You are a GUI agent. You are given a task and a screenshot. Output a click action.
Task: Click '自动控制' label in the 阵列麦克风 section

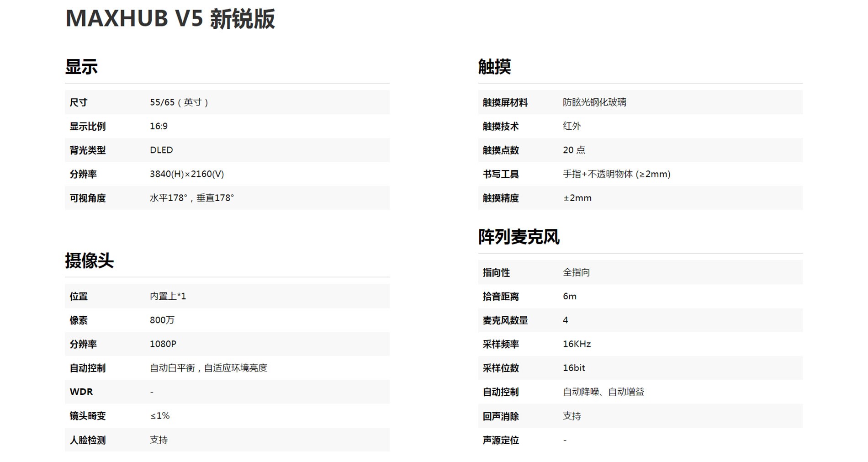click(x=501, y=392)
